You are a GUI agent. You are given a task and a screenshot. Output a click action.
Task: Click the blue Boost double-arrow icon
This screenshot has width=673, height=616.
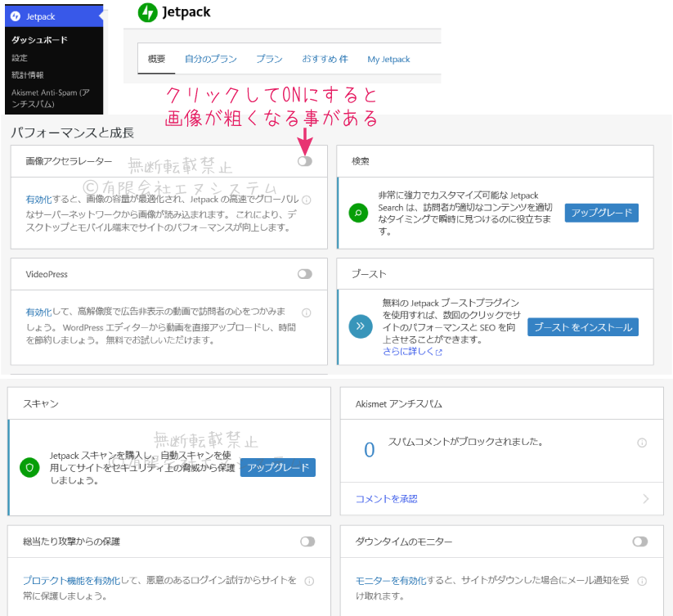pyautogui.click(x=361, y=326)
